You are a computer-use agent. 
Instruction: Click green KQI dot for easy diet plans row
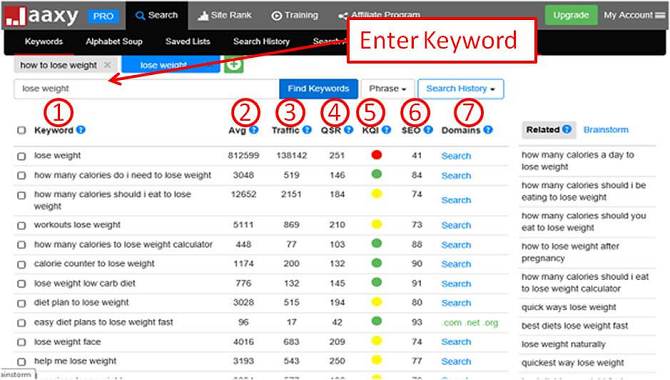(376, 321)
